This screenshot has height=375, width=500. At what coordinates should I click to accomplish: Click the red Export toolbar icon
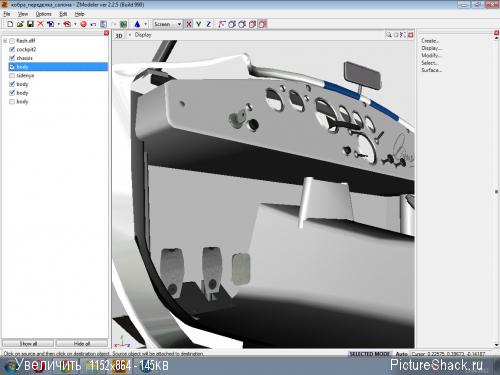click(x=67, y=24)
